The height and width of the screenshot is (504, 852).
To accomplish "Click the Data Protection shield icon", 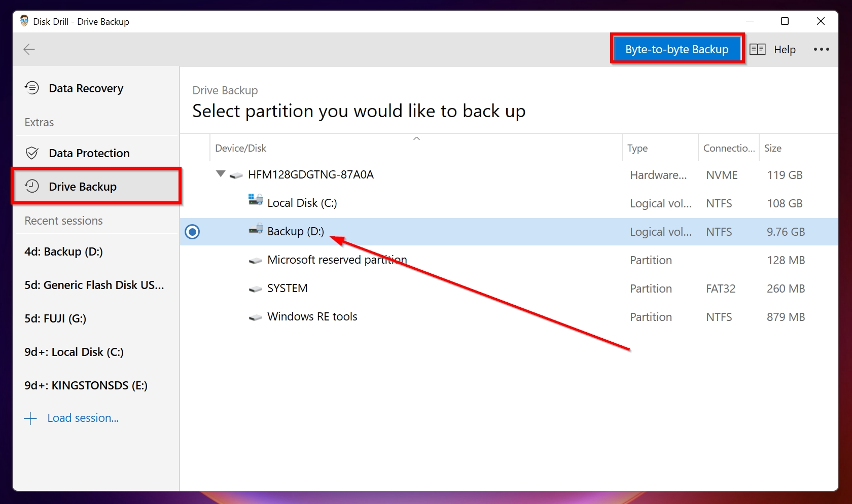I will 32,153.
